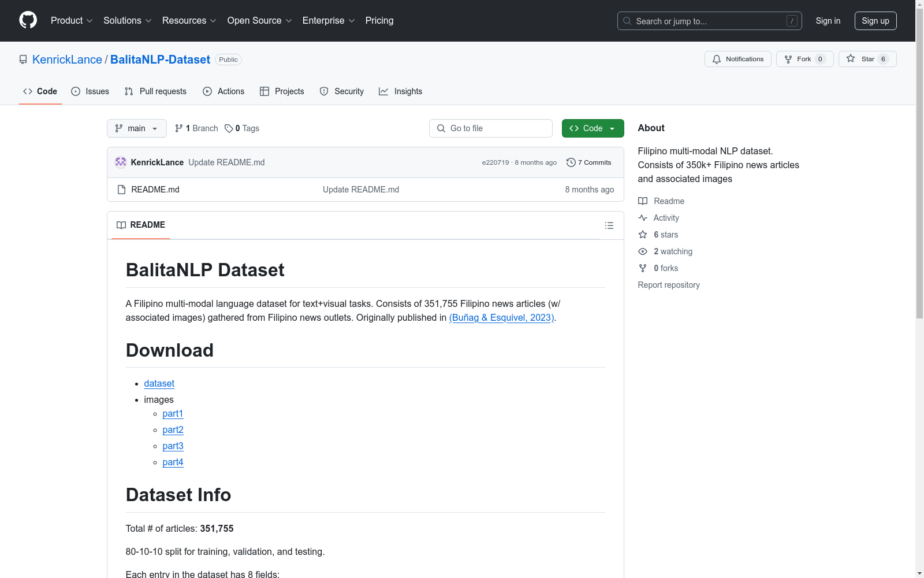Click the pulse icon beside Activity

click(x=643, y=218)
